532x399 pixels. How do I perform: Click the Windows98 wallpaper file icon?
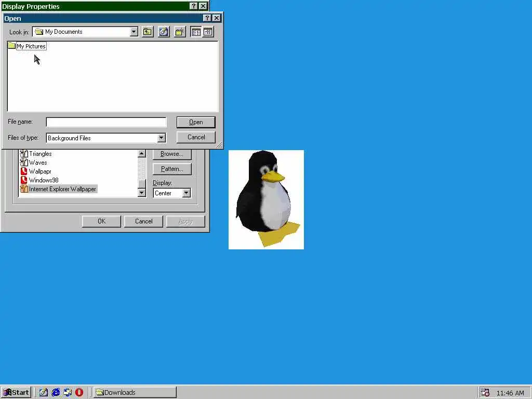coord(24,180)
